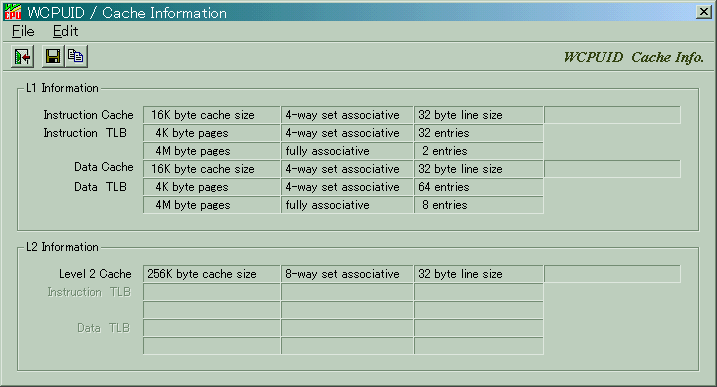Click the floppy disk save icon
The height and width of the screenshot is (387, 717).
[x=53, y=57]
